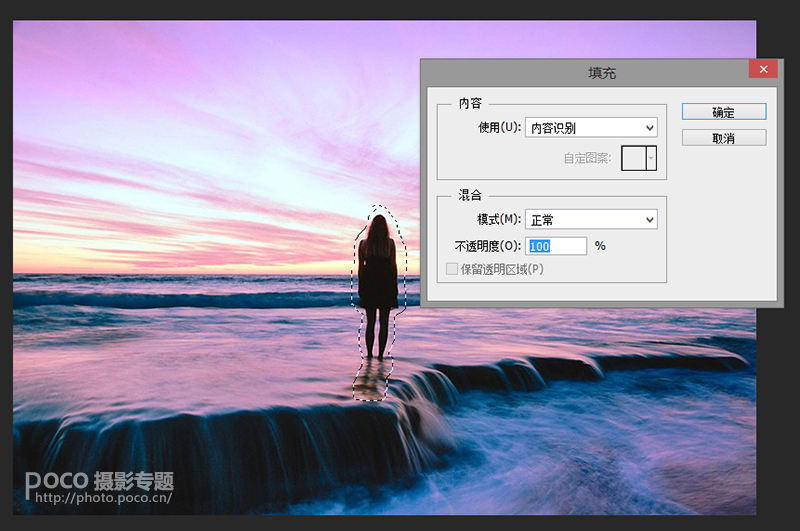This screenshot has width=800, height=531.
Task: Expand the 模式 blend mode dropdown showing 正常
Action: pyautogui.click(x=590, y=219)
